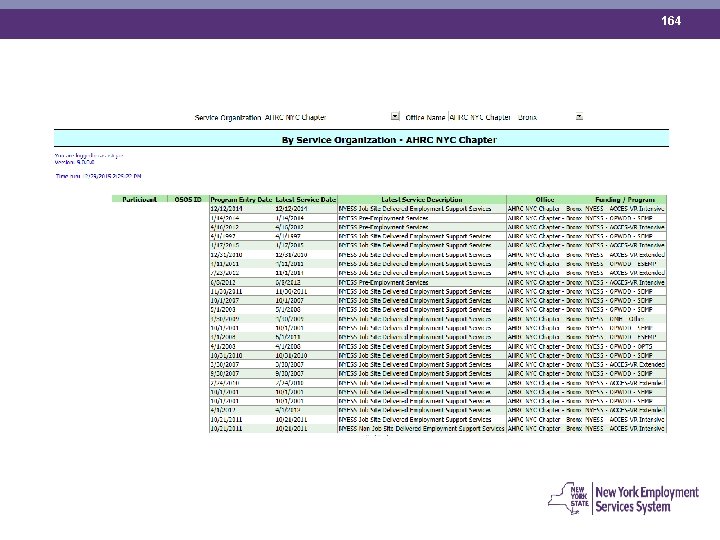Image resolution: width=720 pixels, height=540 pixels.
Task: Click the New York Employment Services System logo
Action: click(x=623, y=499)
